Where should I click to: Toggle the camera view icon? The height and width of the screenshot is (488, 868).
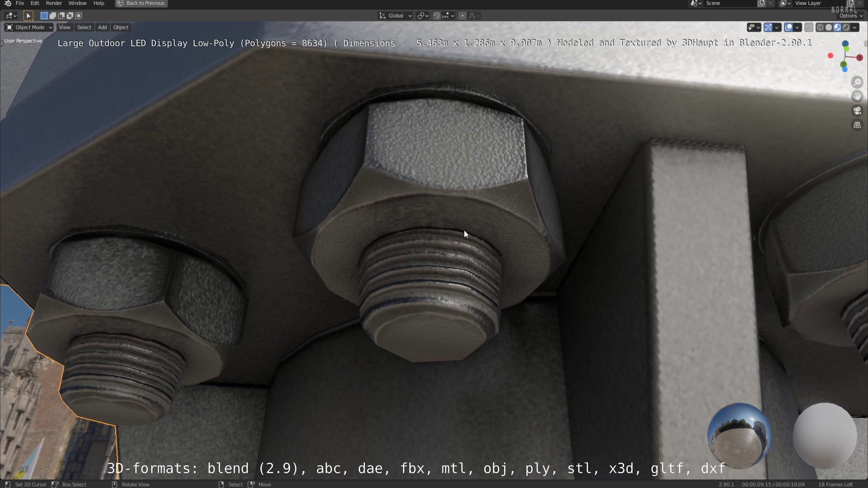point(857,110)
